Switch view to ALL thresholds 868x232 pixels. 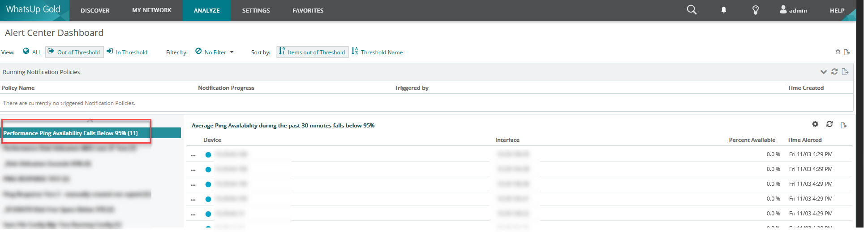(x=32, y=52)
